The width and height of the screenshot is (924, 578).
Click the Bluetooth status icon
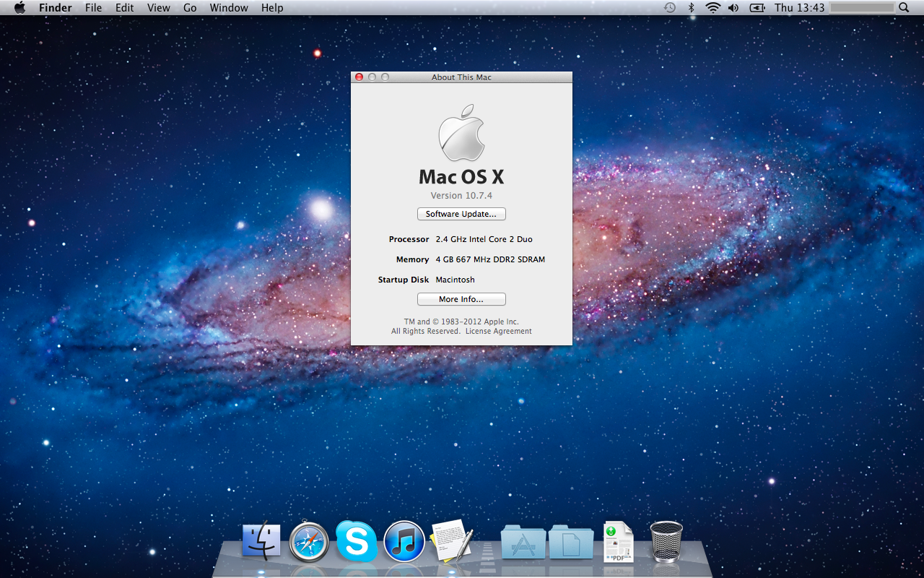pyautogui.click(x=691, y=8)
